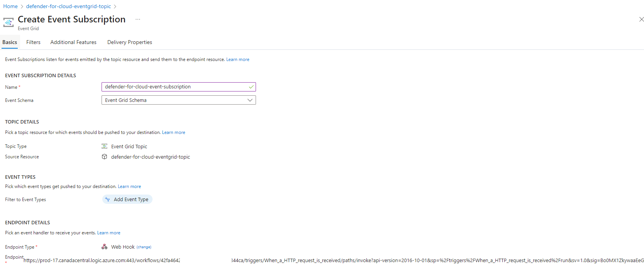Click the Event Schema field label
Image resolution: width=644 pixels, height=271 pixels.
pyautogui.click(x=19, y=100)
